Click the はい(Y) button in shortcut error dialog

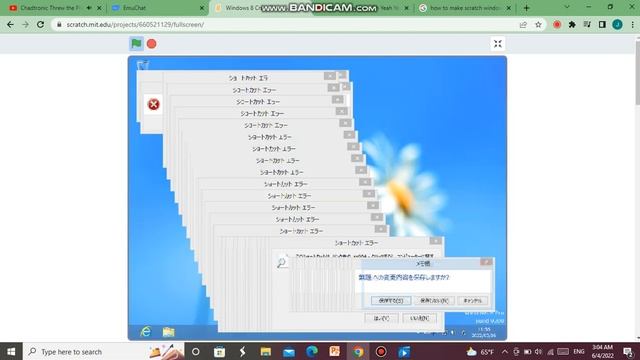pyautogui.click(x=381, y=318)
